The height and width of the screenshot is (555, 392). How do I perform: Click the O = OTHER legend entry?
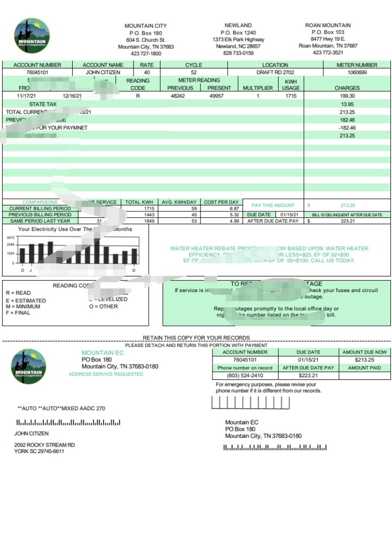pyautogui.click(x=104, y=307)
